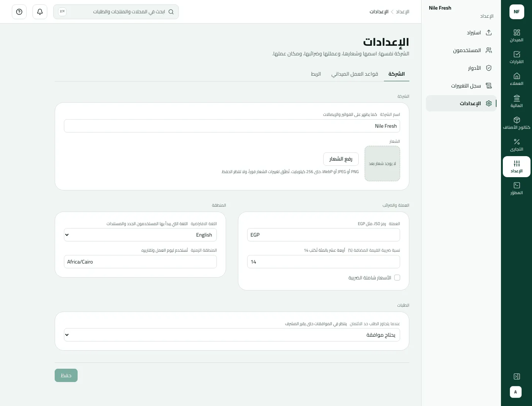Click the Nile Fresh sidebar title
This screenshot has width=532, height=406.
pyautogui.click(x=440, y=8)
